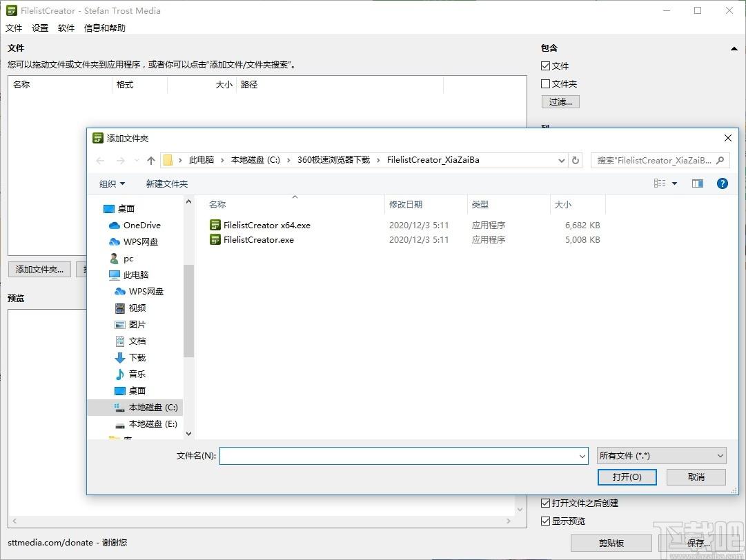Expand the 此电脑 breadcrumb chevron
The height and width of the screenshot is (560, 746).
click(x=222, y=160)
